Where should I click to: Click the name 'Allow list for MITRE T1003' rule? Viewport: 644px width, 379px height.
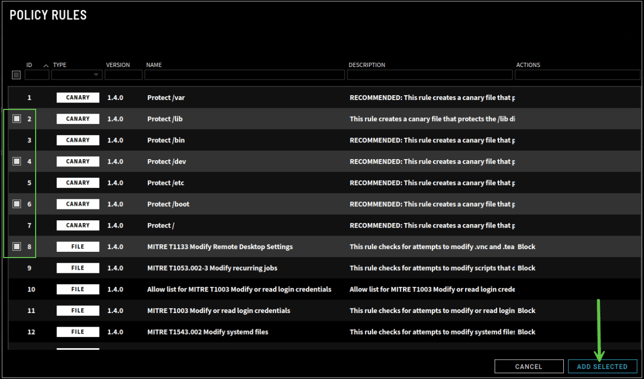coord(239,289)
